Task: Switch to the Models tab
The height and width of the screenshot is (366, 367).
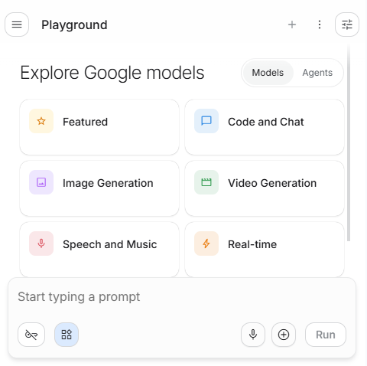Action: (x=268, y=73)
